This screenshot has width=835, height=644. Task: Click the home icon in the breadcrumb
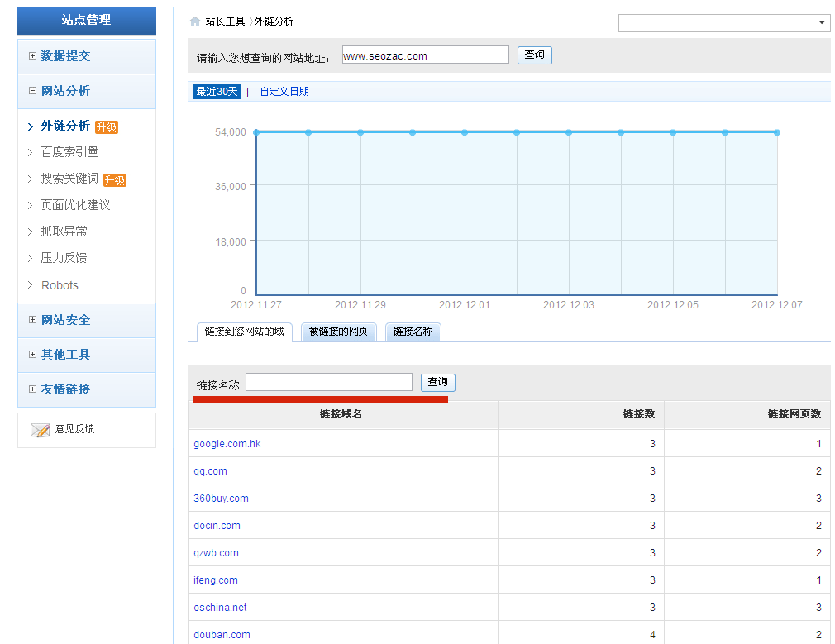195,21
